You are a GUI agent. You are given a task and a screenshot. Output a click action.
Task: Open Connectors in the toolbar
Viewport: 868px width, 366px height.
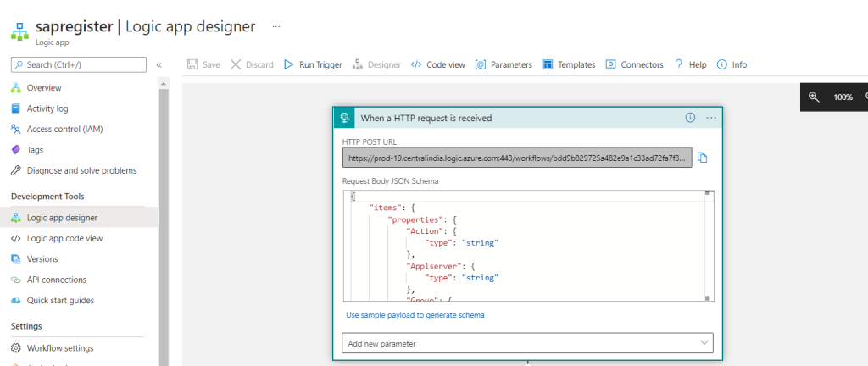[634, 64]
